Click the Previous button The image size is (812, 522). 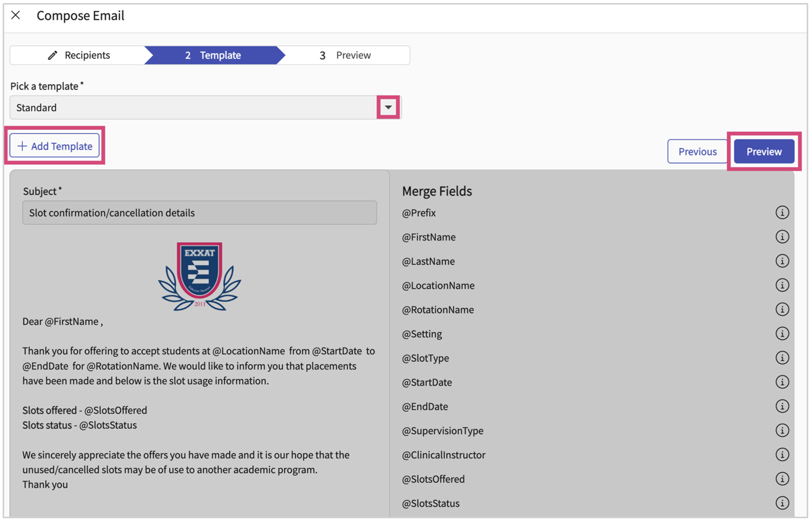(x=697, y=151)
